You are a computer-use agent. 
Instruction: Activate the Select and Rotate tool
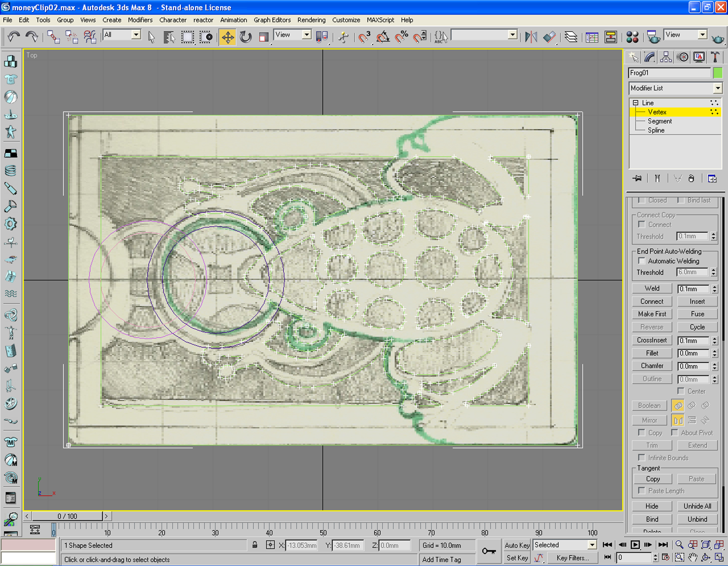pyautogui.click(x=246, y=37)
